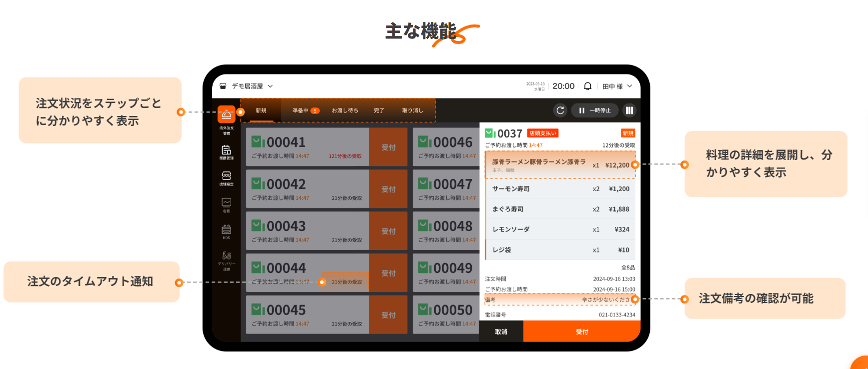Click the circular refresh icon
868x369 pixels.
pyautogui.click(x=560, y=110)
